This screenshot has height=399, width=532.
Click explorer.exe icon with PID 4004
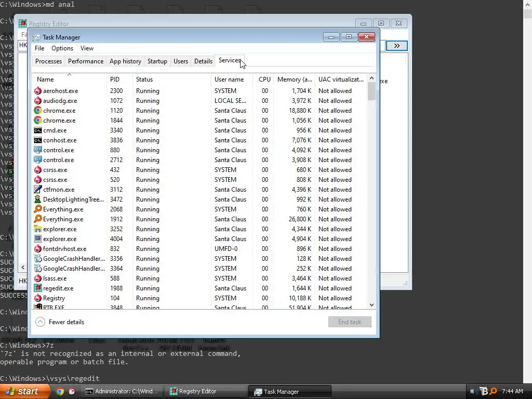tap(37, 239)
